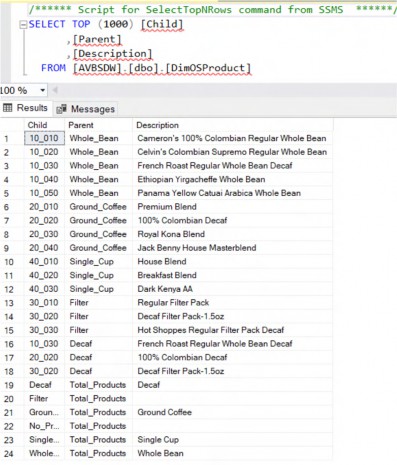The height and width of the screenshot is (465, 397).
Task: Click Cameron's 100% Colombian Regular Whole Bean
Action: point(232,138)
